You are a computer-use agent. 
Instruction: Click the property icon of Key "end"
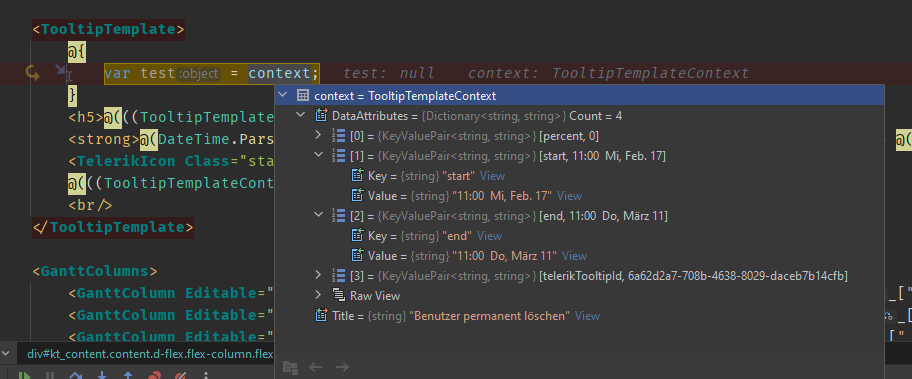[x=358, y=235]
